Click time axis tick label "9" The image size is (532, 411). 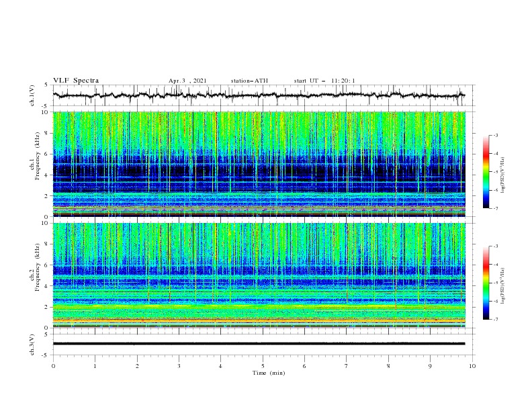(430, 366)
